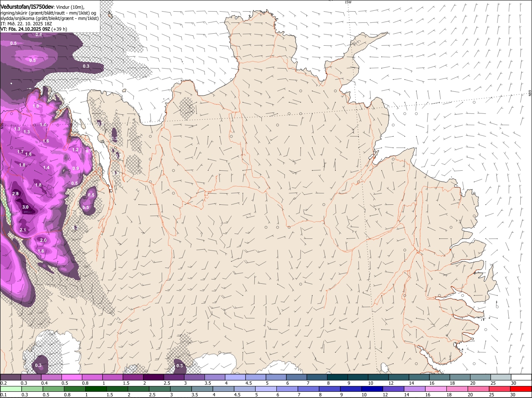Image resolution: width=532 pixels, height=398 pixels.
Task: Pick the 2–2.5 darkest purple snow swatch
Action: (154, 377)
